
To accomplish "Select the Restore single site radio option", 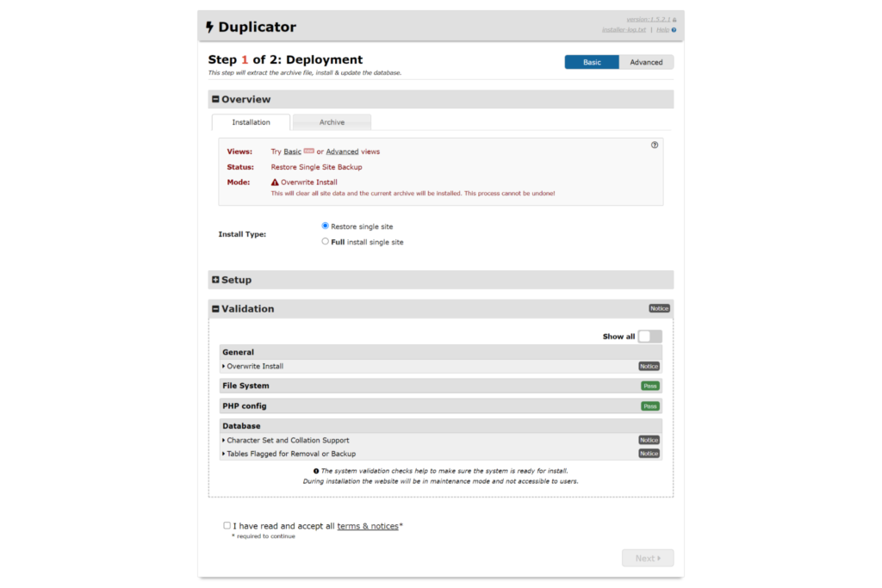I will click(326, 226).
